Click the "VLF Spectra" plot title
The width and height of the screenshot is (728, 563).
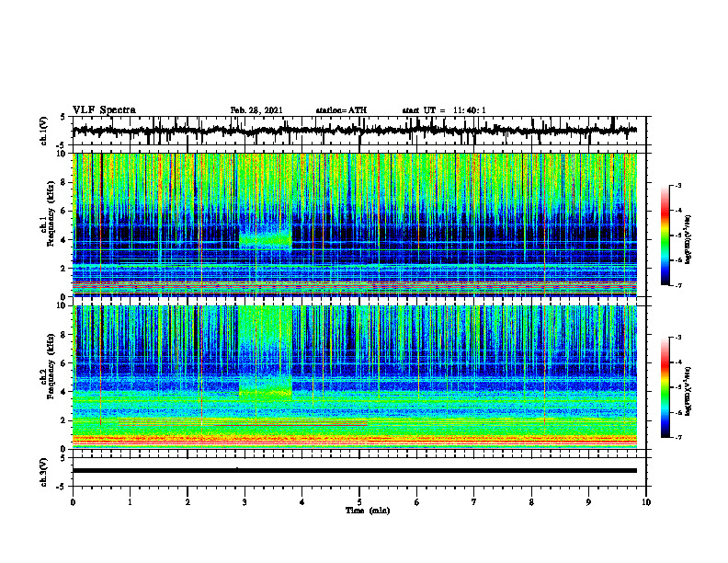pyautogui.click(x=104, y=110)
